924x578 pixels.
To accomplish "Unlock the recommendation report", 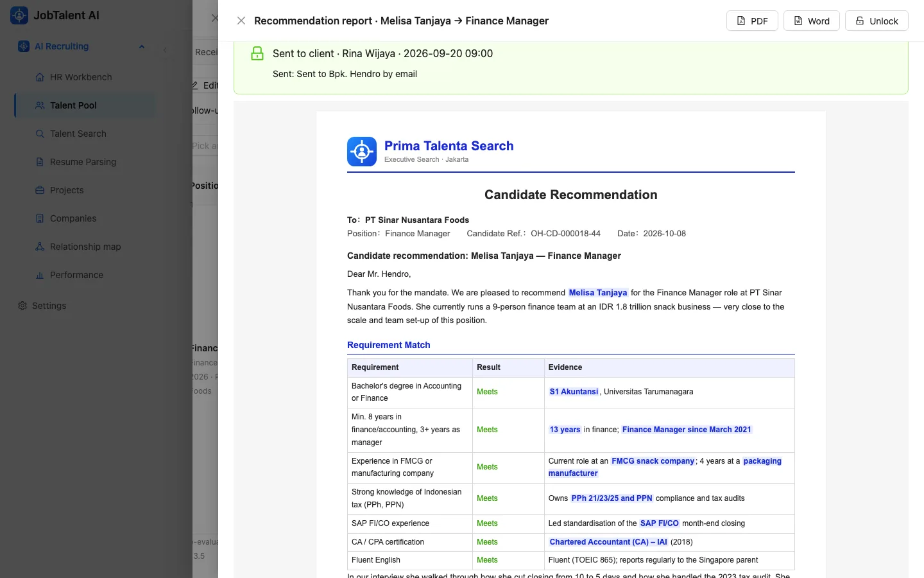I will coord(877,21).
